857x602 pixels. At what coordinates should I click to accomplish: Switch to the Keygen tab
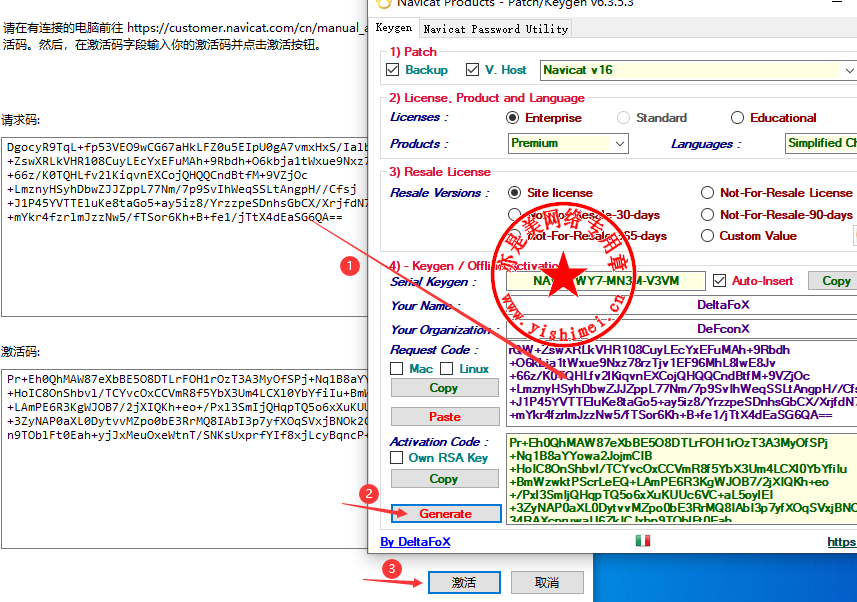394,27
